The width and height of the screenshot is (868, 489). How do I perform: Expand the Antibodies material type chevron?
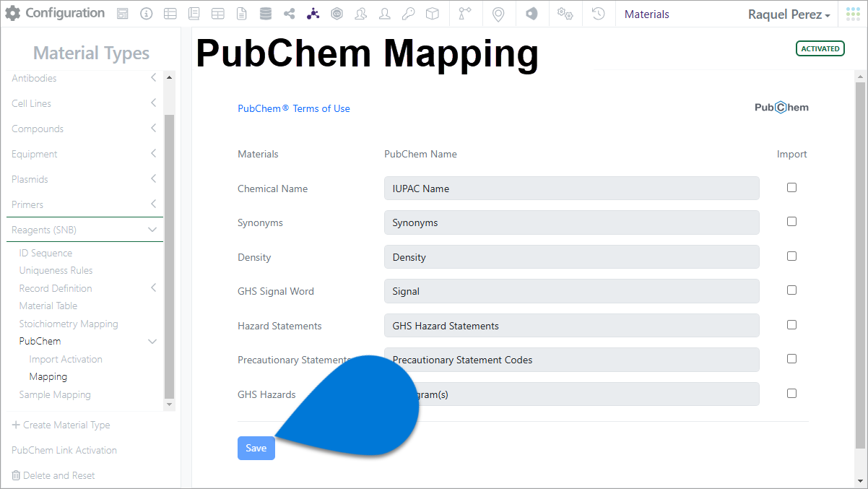coord(153,78)
